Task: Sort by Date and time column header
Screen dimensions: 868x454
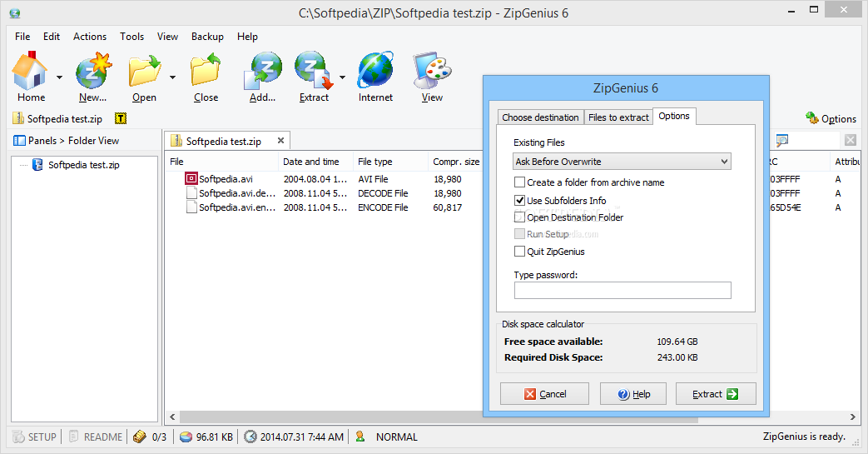Action: [x=315, y=162]
